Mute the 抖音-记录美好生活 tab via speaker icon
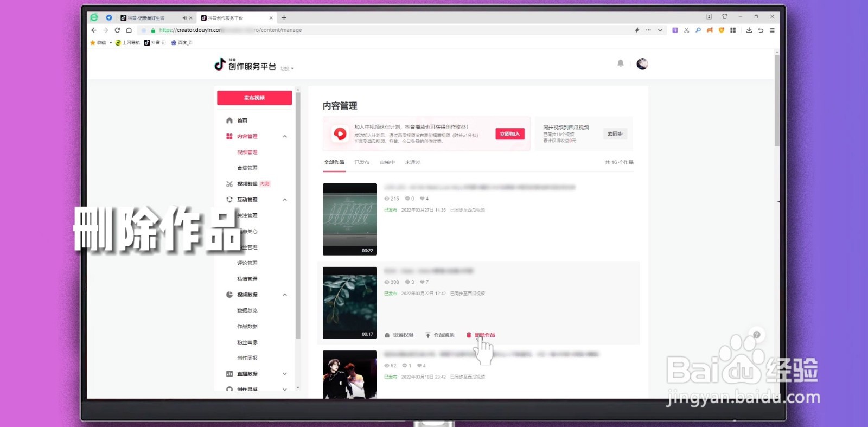 coord(184,18)
